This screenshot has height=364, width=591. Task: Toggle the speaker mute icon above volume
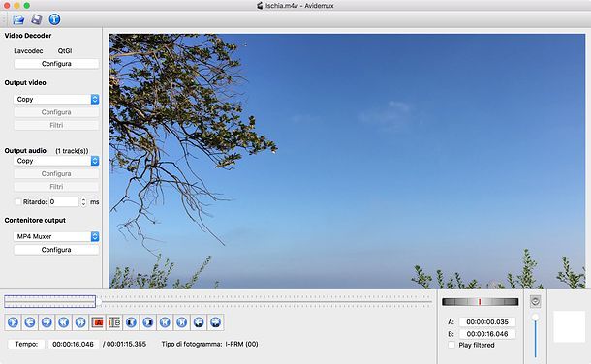(x=535, y=301)
